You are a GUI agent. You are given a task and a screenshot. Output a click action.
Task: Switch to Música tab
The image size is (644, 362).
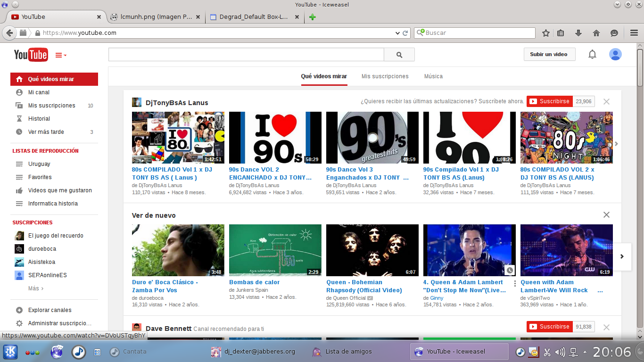(x=433, y=76)
